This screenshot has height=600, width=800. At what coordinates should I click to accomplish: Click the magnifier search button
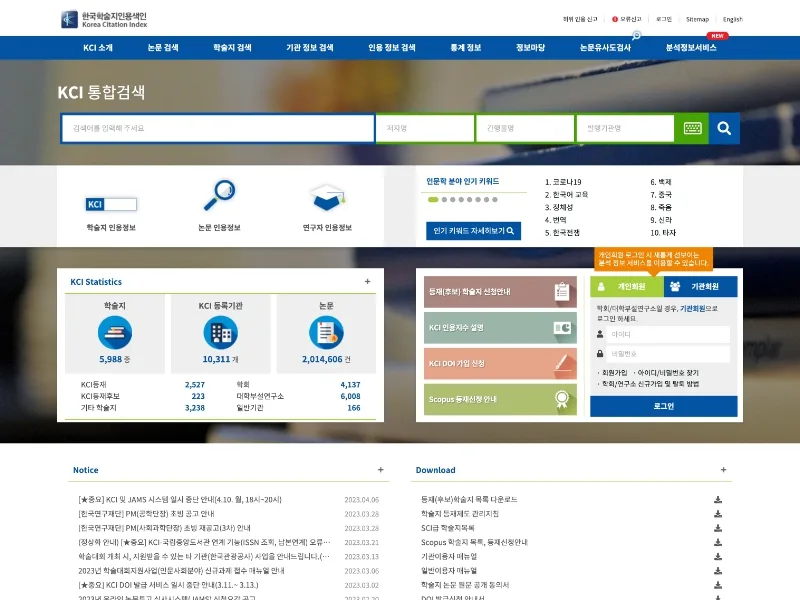point(723,128)
